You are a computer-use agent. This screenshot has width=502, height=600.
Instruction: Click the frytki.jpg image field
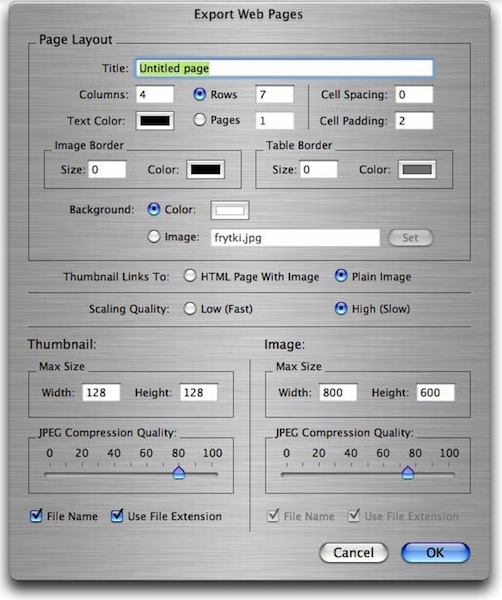point(295,238)
